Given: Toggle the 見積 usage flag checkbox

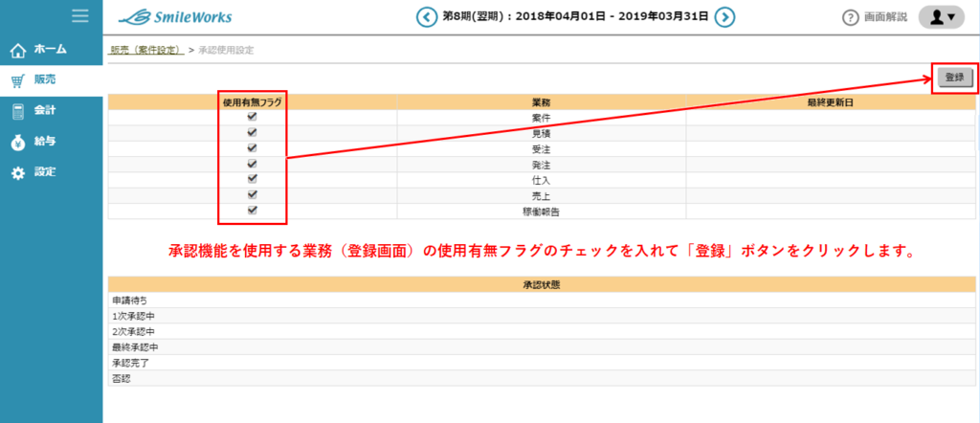Looking at the screenshot, I should 253,132.
